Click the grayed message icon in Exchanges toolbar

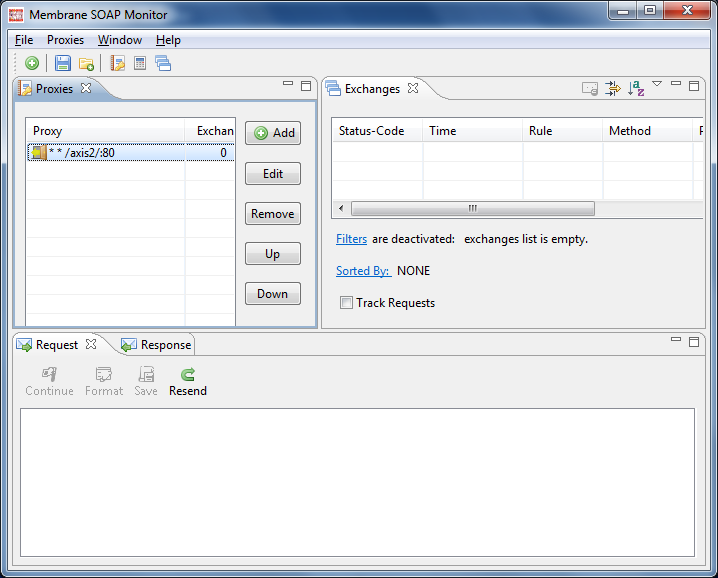pyautogui.click(x=590, y=88)
